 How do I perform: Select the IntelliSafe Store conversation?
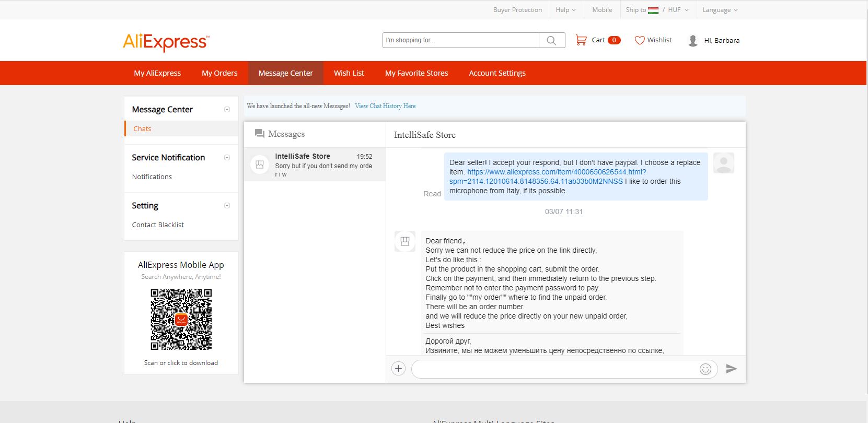pyautogui.click(x=315, y=164)
